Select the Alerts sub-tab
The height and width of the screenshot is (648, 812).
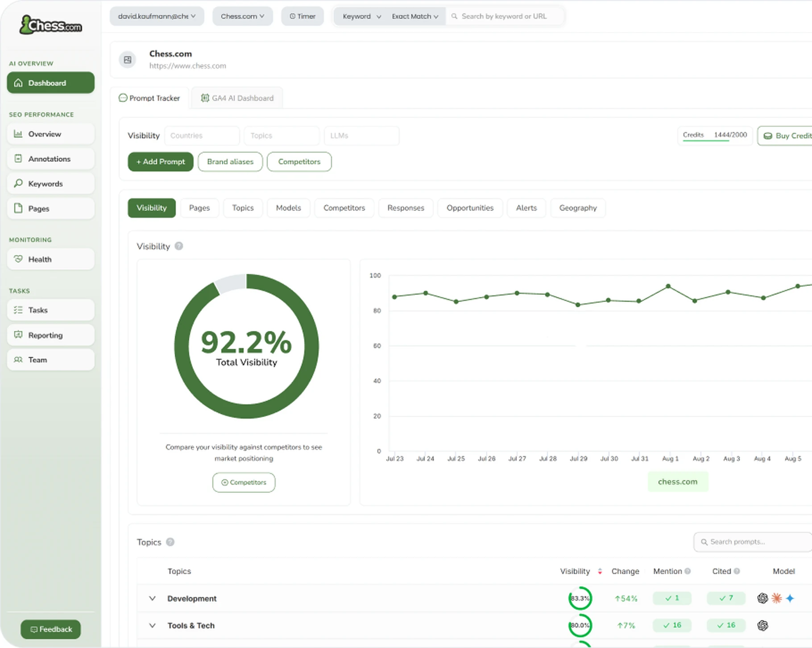pyautogui.click(x=526, y=208)
